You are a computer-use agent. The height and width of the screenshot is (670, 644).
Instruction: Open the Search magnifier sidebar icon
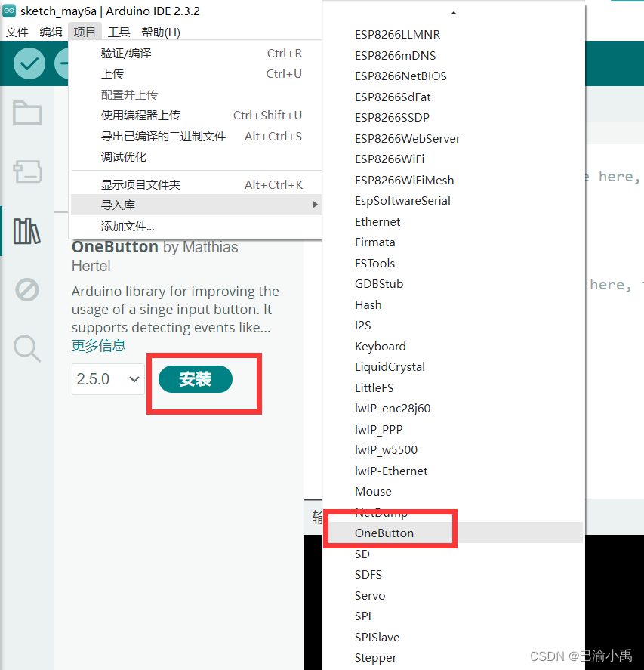click(27, 349)
